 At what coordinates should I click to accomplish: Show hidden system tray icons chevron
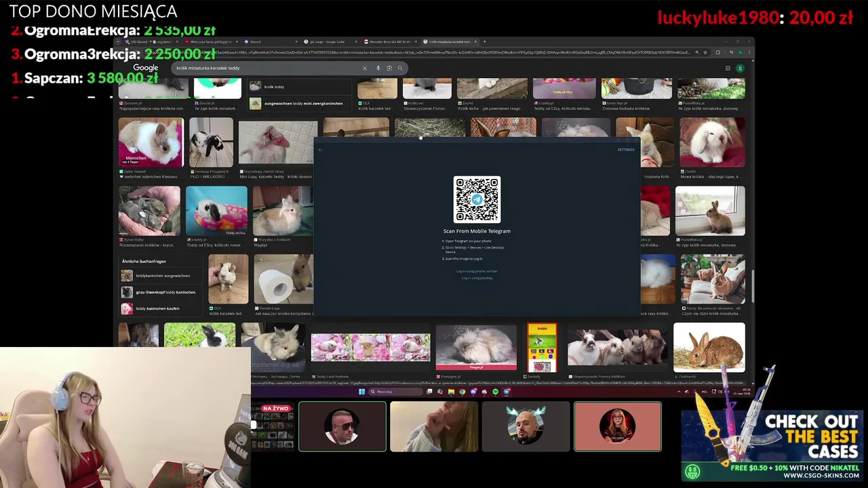click(679, 391)
